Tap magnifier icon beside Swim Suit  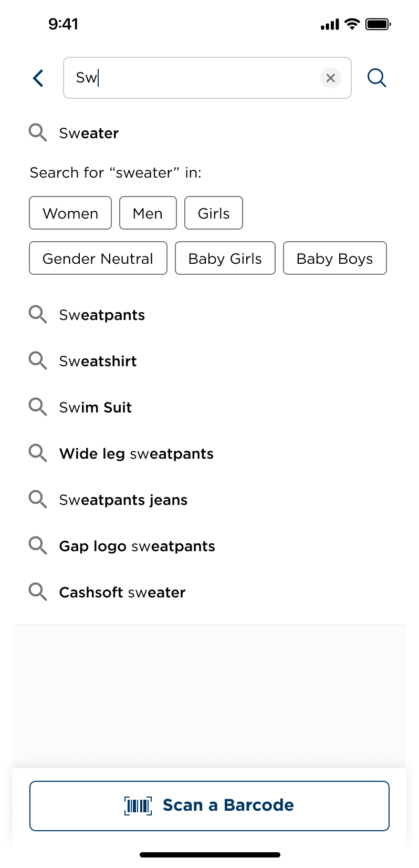tap(38, 407)
